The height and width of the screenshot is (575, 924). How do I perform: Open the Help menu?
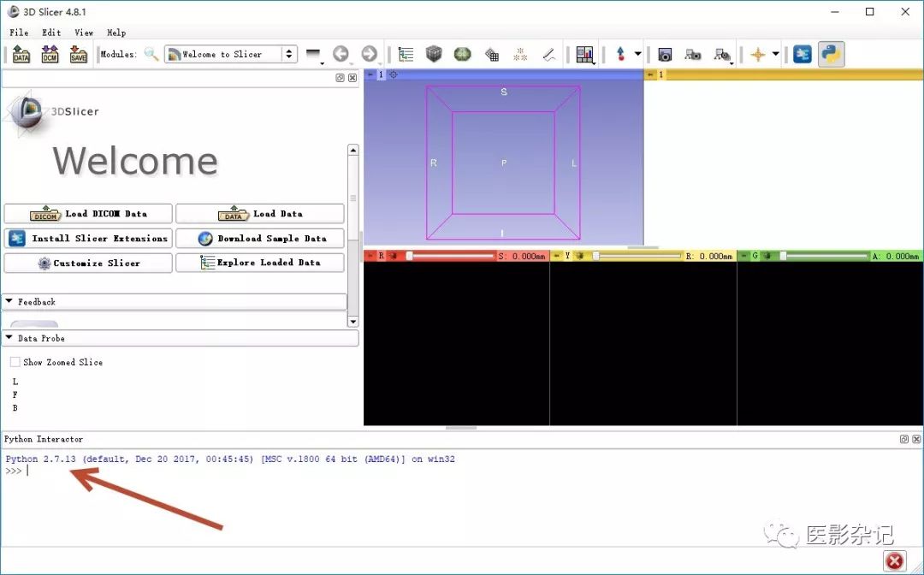[116, 33]
